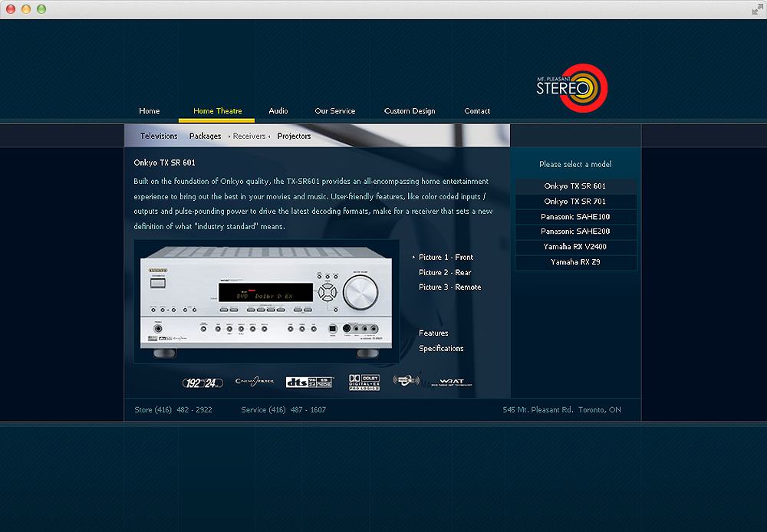Image resolution: width=767 pixels, height=532 pixels.
Task: Open the Audio section
Action: tap(278, 111)
